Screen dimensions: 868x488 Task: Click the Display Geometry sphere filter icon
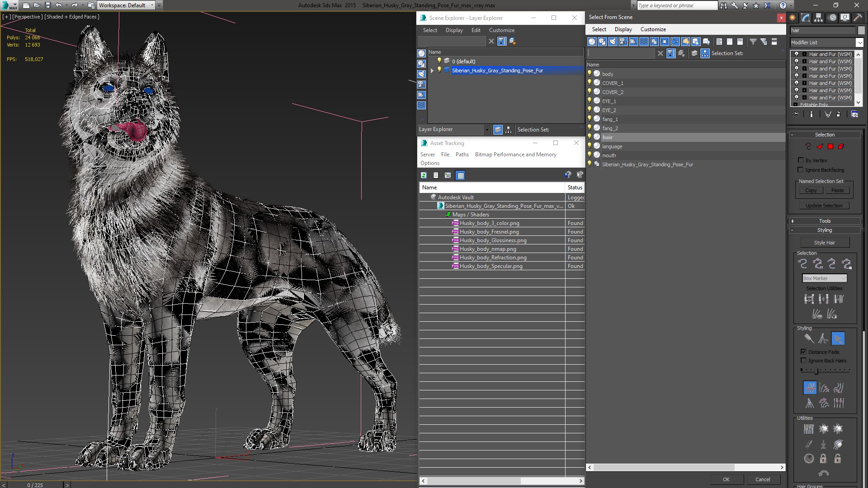tap(591, 42)
